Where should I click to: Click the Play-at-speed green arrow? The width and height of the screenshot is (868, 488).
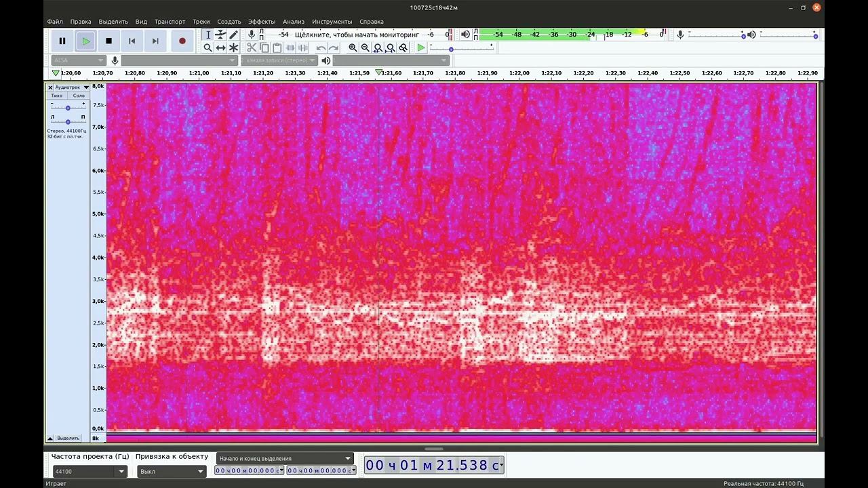point(421,47)
